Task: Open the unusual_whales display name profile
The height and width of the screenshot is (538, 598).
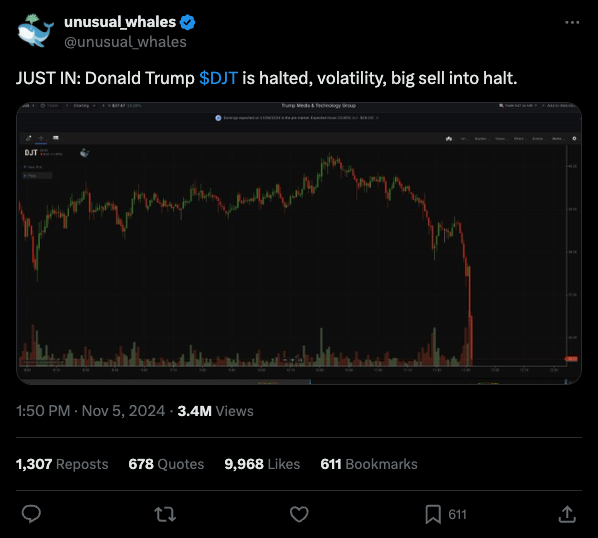Action: 120,22
